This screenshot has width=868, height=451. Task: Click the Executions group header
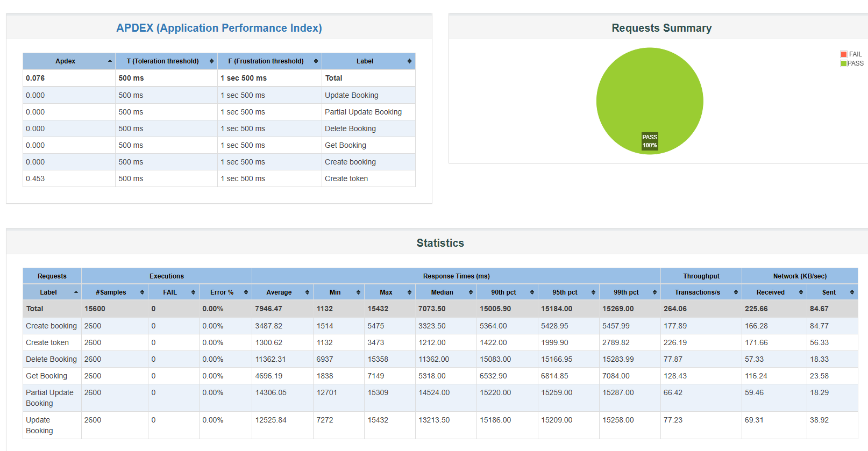167,276
